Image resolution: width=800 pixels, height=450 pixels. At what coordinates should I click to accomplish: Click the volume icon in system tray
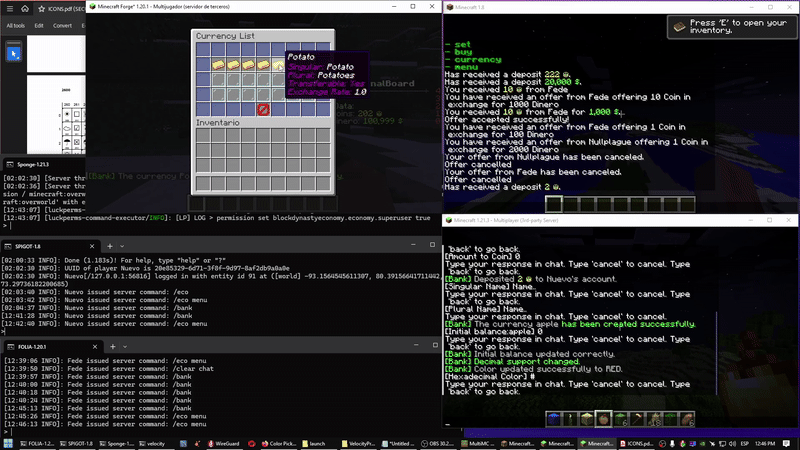click(x=733, y=443)
